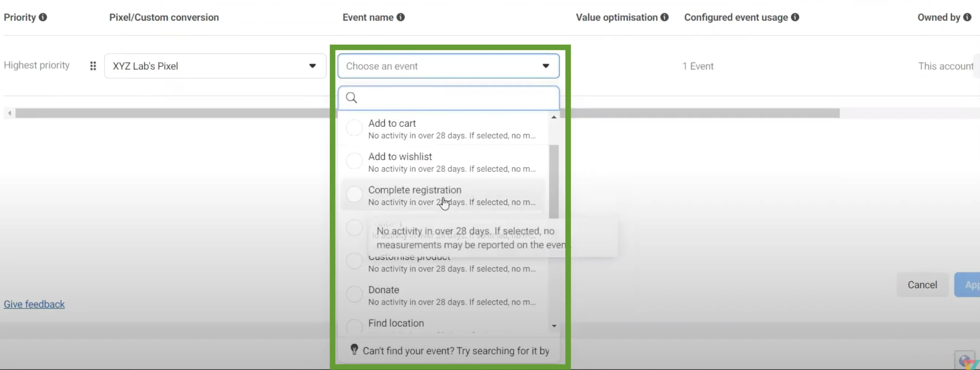Click the Add to wishlist event name

[x=400, y=157]
